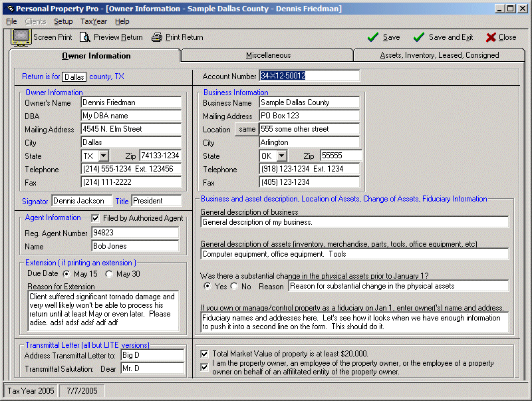Click the Print Return label
This screenshot has width=532, height=401.
pos(184,37)
